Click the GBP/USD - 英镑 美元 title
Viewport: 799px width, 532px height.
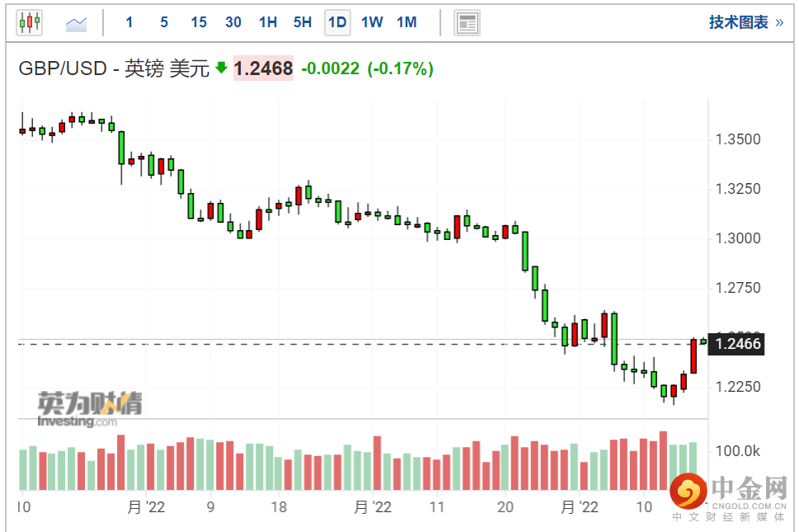tap(114, 69)
